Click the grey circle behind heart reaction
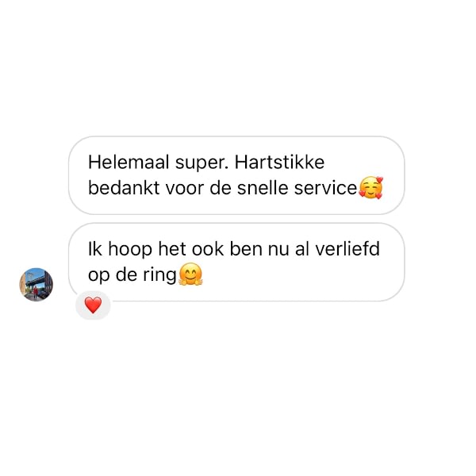The width and height of the screenshot is (476, 476). coord(93,305)
